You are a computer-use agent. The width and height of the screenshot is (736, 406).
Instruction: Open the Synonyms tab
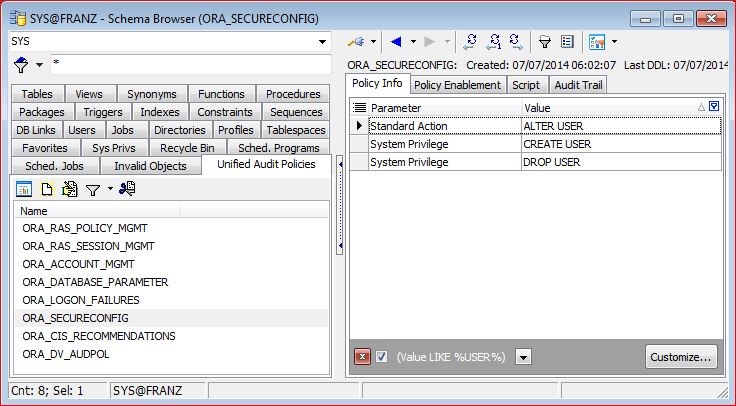[152, 94]
